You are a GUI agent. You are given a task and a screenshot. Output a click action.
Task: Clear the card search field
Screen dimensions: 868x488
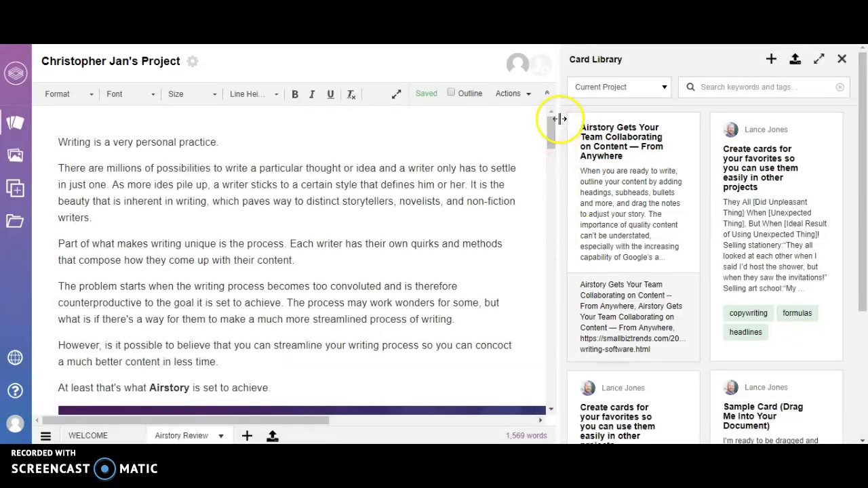840,87
